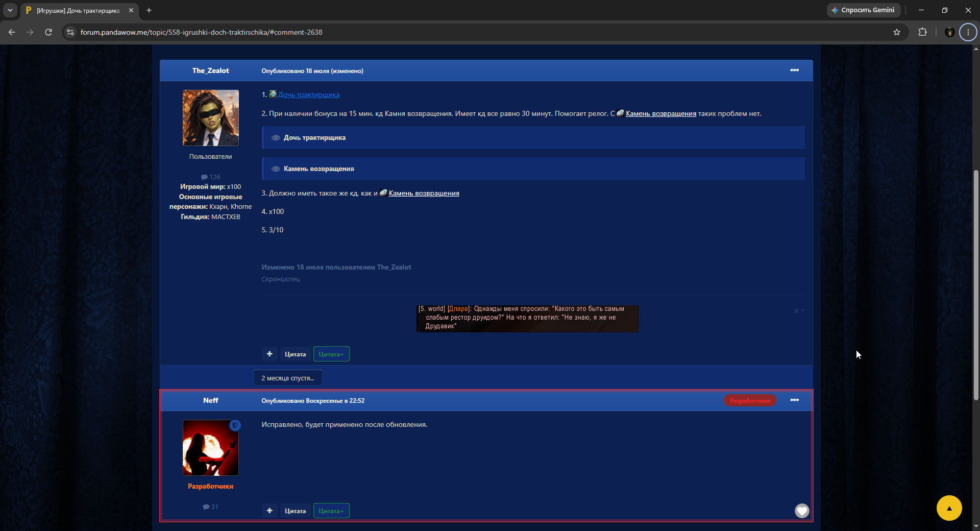Open Neff's avatar image
980x531 pixels.
coord(210,448)
